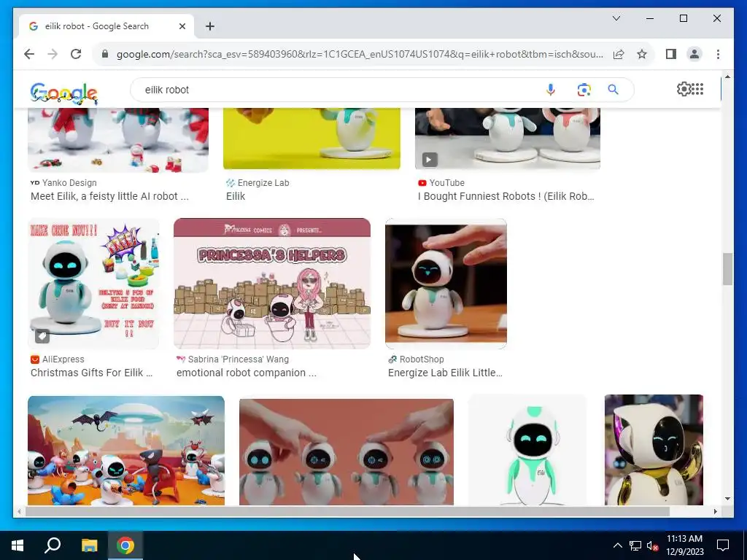Click the browser back arrow

[29, 54]
